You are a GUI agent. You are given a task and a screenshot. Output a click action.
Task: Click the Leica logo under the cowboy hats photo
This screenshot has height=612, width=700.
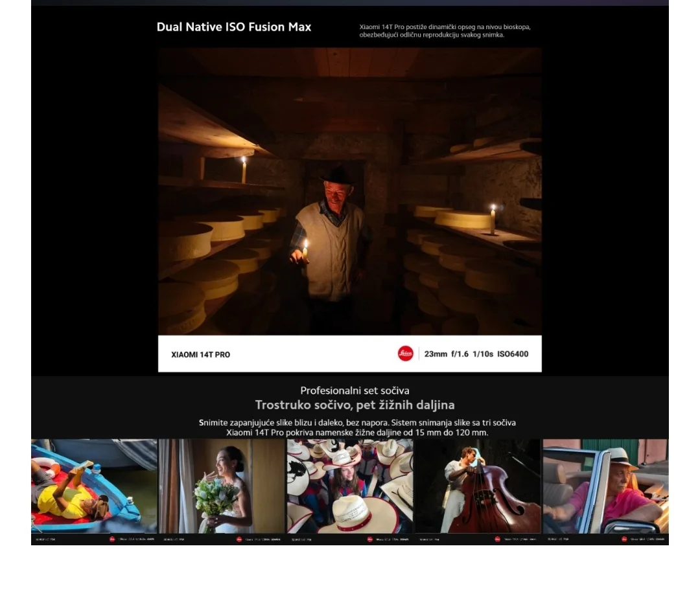(369, 539)
